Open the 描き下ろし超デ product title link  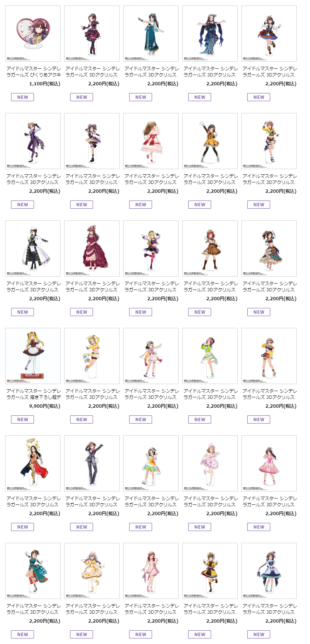pyautogui.click(x=34, y=394)
